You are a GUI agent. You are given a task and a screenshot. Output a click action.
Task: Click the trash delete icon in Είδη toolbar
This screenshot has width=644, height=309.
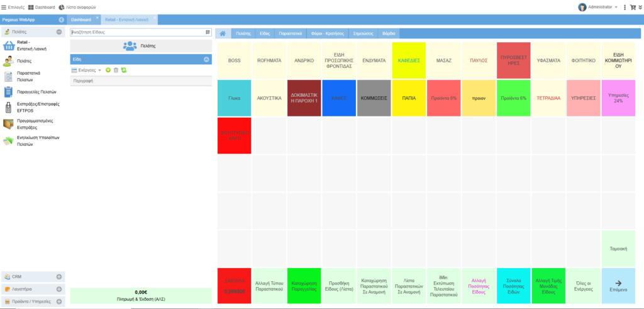coord(116,70)
